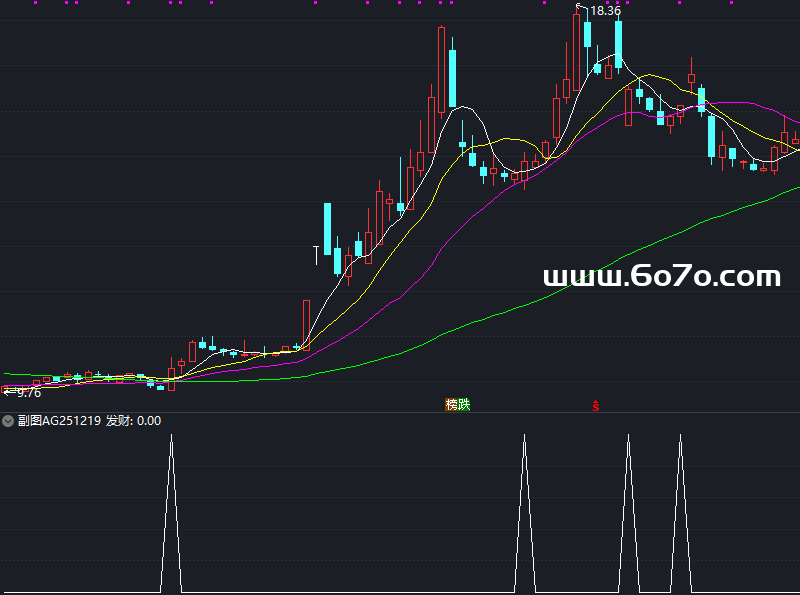
Task: Collapse the 副图AG251219 indicator panel arrow
Action: [x=8, y=421]
